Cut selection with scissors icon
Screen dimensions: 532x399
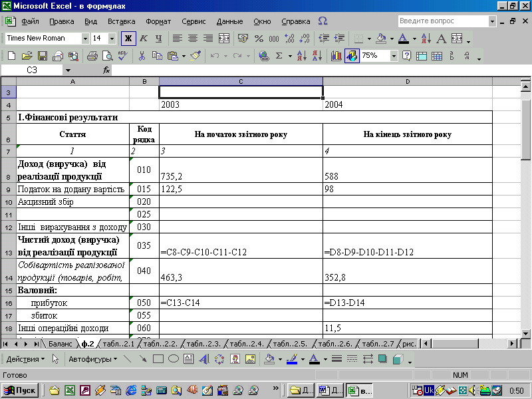pos(142,56)
